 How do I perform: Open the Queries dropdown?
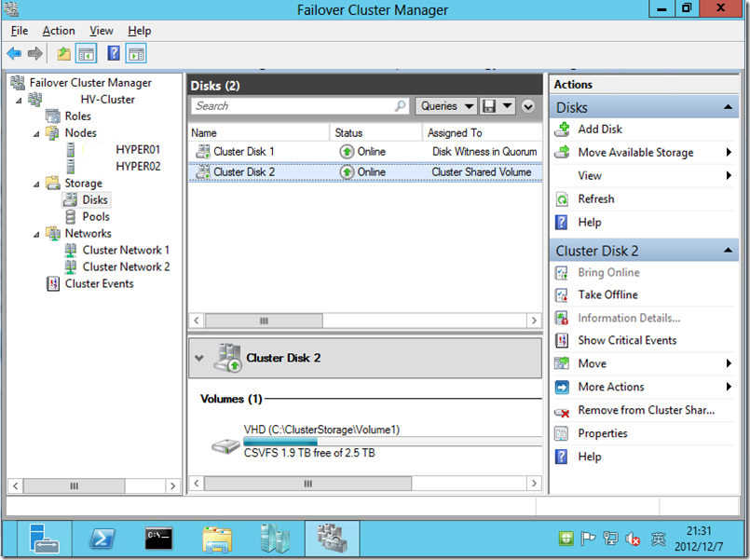[447, 105]
